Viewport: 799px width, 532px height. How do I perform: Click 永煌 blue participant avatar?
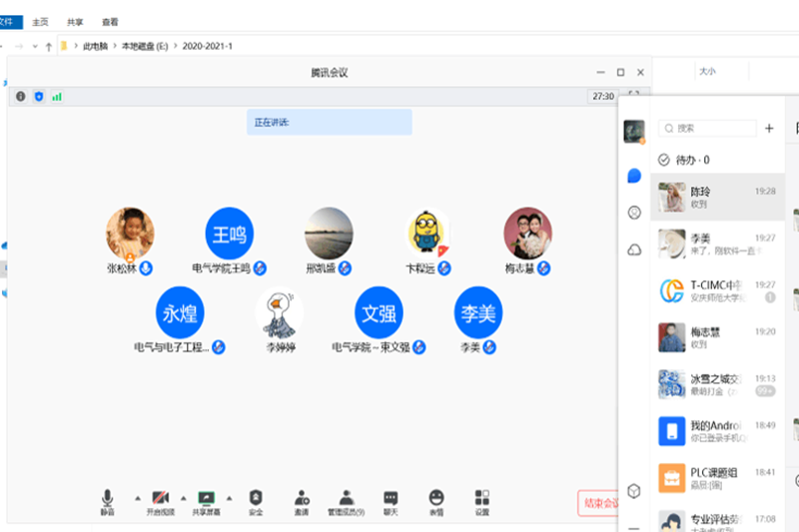[x=180, y=312]
